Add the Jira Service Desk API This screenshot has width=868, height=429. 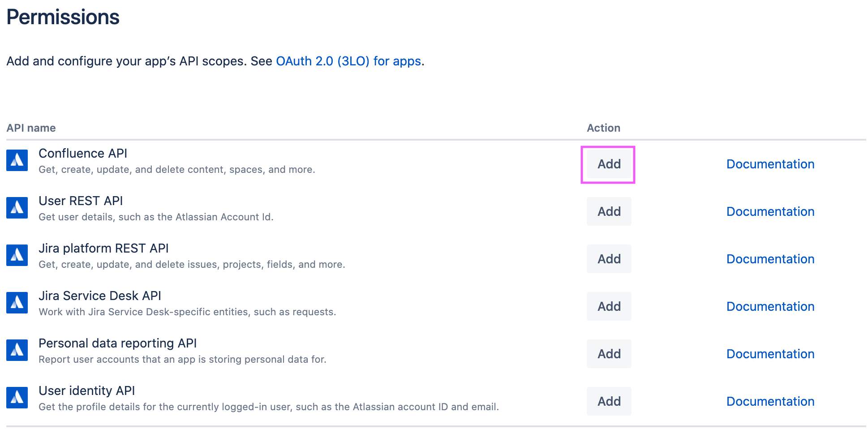[609, 306]
